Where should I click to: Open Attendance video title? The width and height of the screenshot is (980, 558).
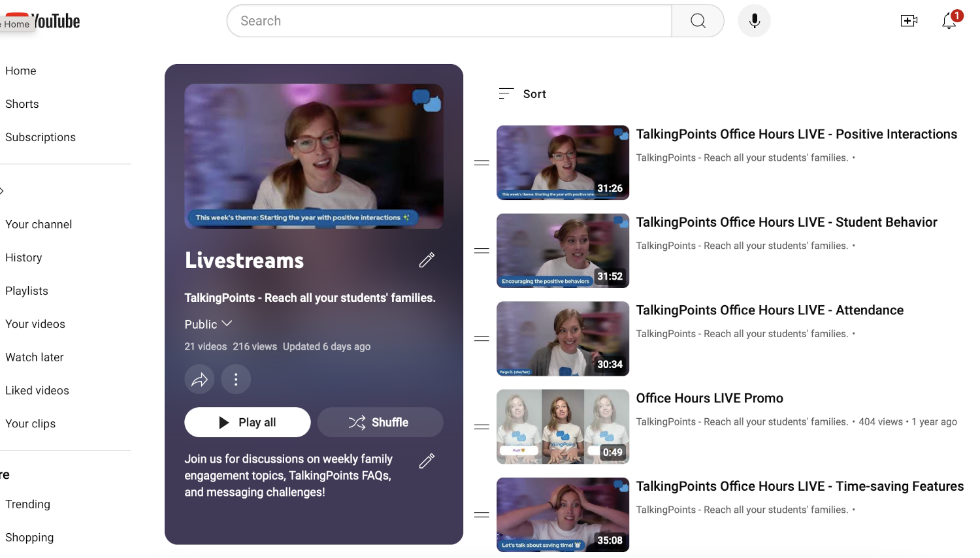point(770,310)
